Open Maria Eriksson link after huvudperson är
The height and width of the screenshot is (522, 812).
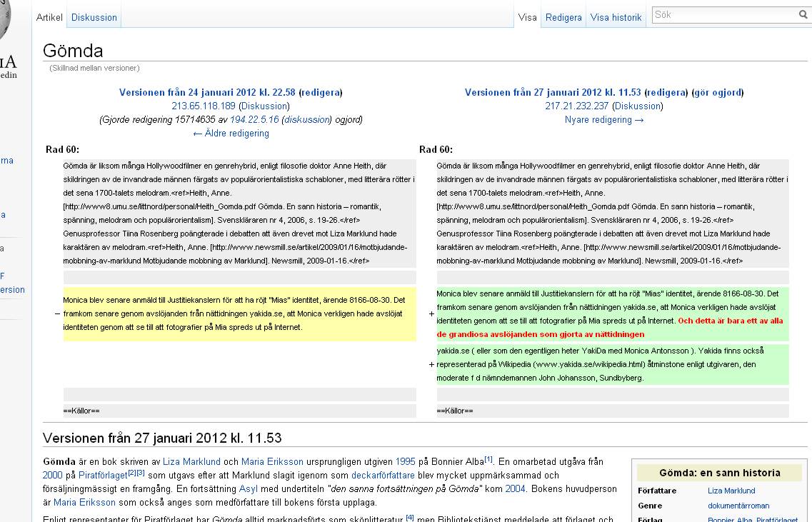click(84, 502)
